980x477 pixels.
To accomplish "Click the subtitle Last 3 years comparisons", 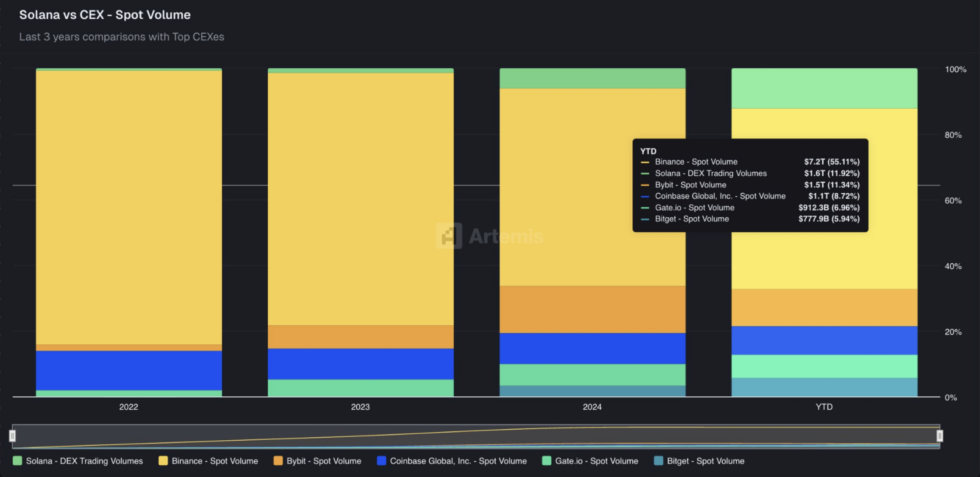I will coord(121,37).
